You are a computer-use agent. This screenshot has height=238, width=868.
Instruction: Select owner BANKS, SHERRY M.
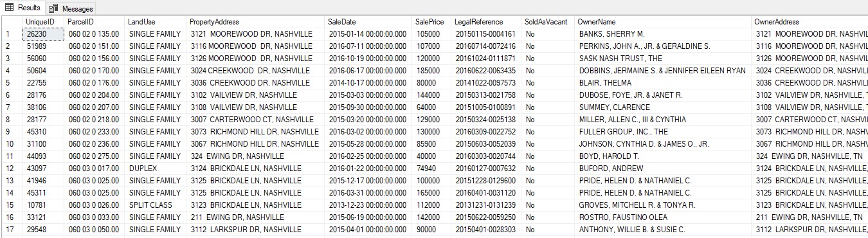pos(663,34)
